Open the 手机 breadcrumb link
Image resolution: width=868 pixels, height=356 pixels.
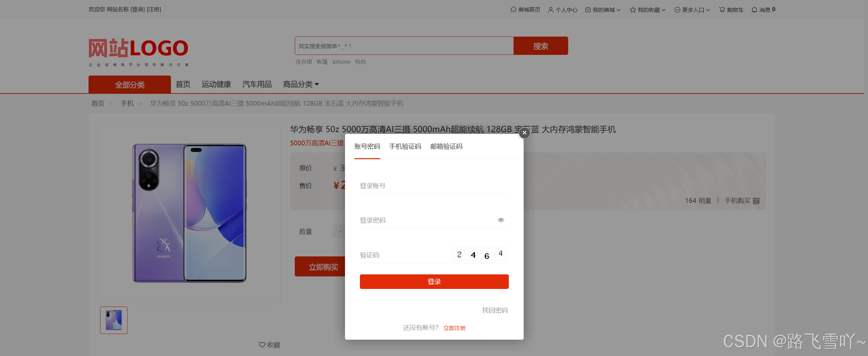click(x=127, y=103)
